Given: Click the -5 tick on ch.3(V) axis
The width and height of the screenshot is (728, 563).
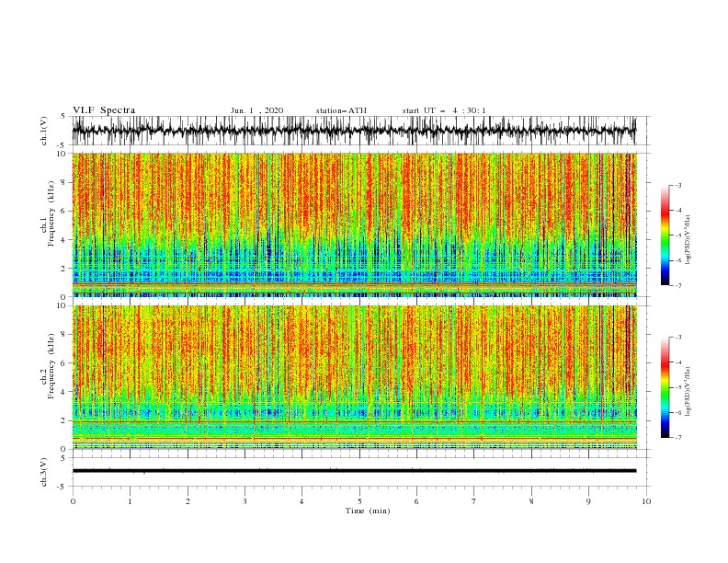Looking at the screenshot, I should pyautogui.click(x=62, y=487).
